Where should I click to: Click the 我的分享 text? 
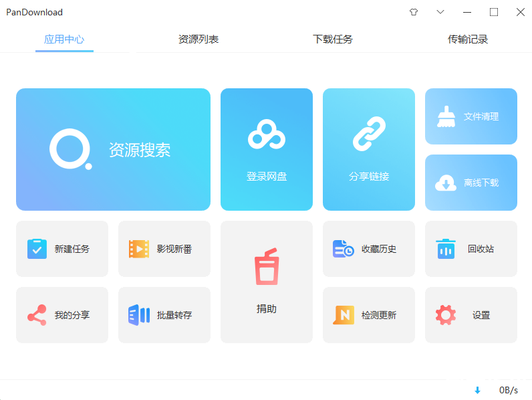(72, 316)
